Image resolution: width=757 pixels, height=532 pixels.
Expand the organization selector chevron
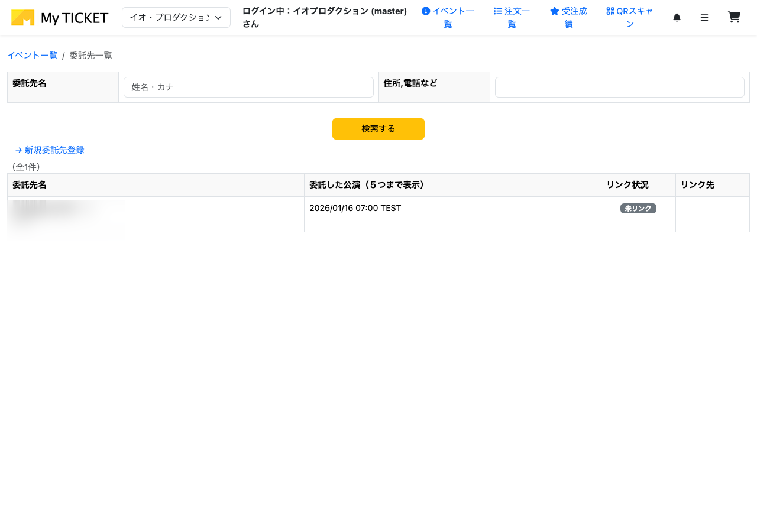(216, 17)
